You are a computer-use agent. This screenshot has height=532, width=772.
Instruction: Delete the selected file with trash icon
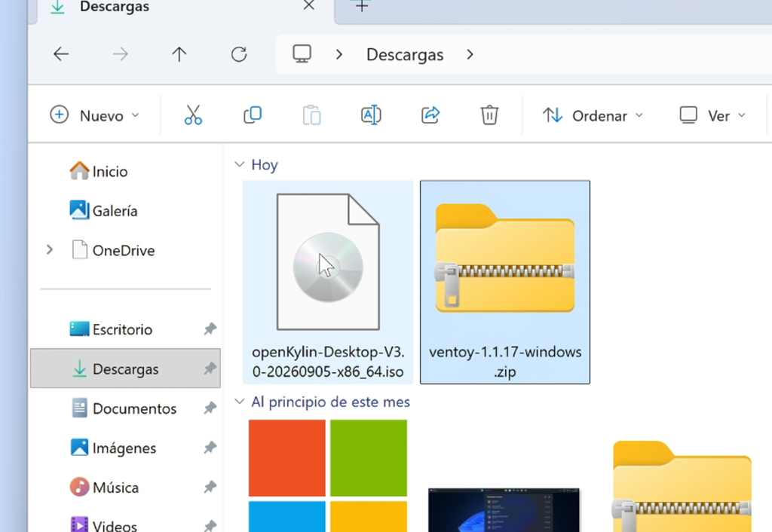(489, 115)
